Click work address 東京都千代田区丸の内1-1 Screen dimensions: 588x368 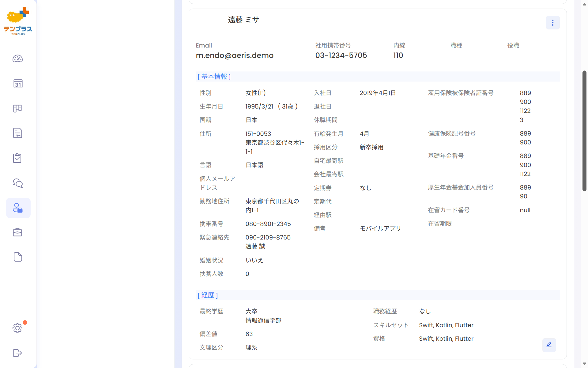point(272,206)
